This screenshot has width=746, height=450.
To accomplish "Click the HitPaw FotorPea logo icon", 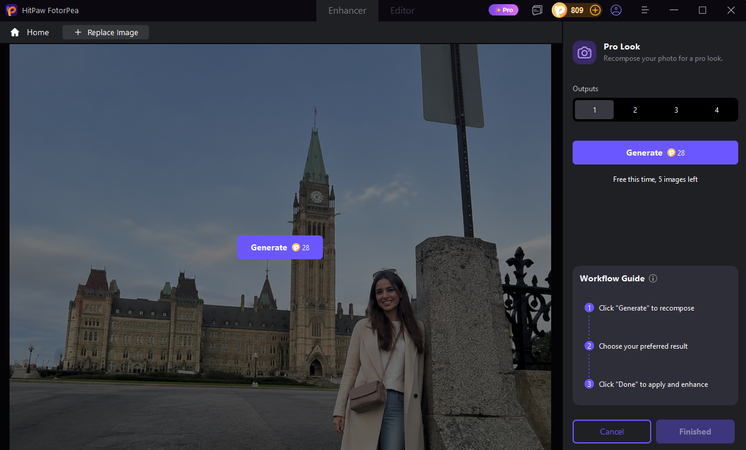I will [x=11, y=10].
